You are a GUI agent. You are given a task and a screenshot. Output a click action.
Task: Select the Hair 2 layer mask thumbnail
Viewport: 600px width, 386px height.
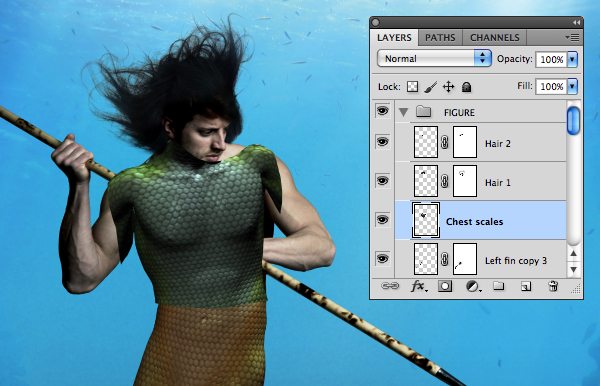pyautogui.click(x=465, y=142)
